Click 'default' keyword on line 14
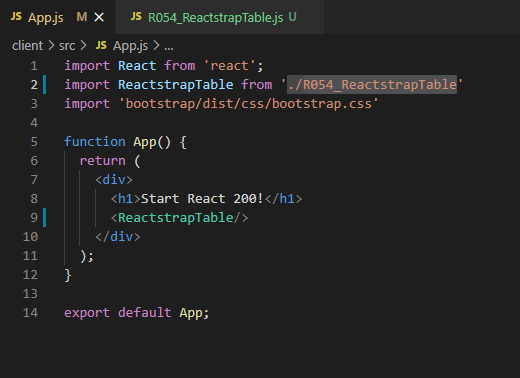This screenshot has width=520, height=378. (x=145, y=313)
